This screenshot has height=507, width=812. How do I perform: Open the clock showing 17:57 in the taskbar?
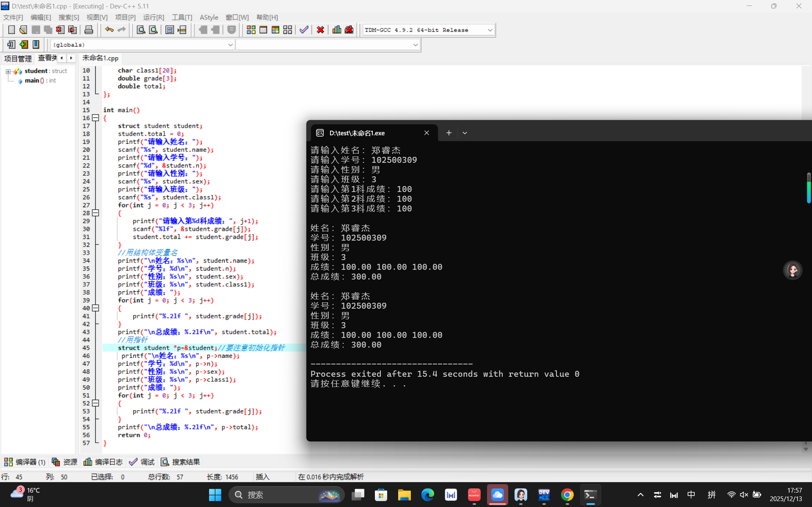click(x=786, y=494)
